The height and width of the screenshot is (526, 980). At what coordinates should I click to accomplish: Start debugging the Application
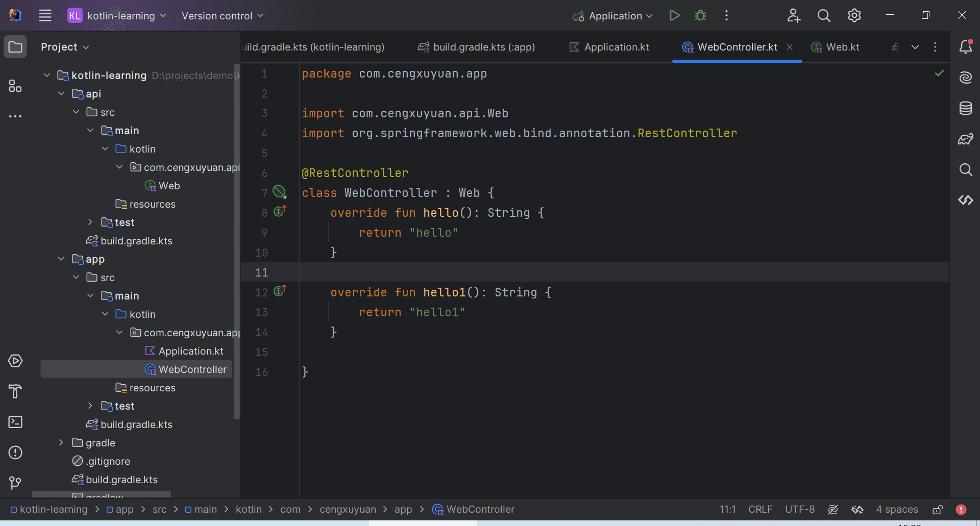[700, 16]
